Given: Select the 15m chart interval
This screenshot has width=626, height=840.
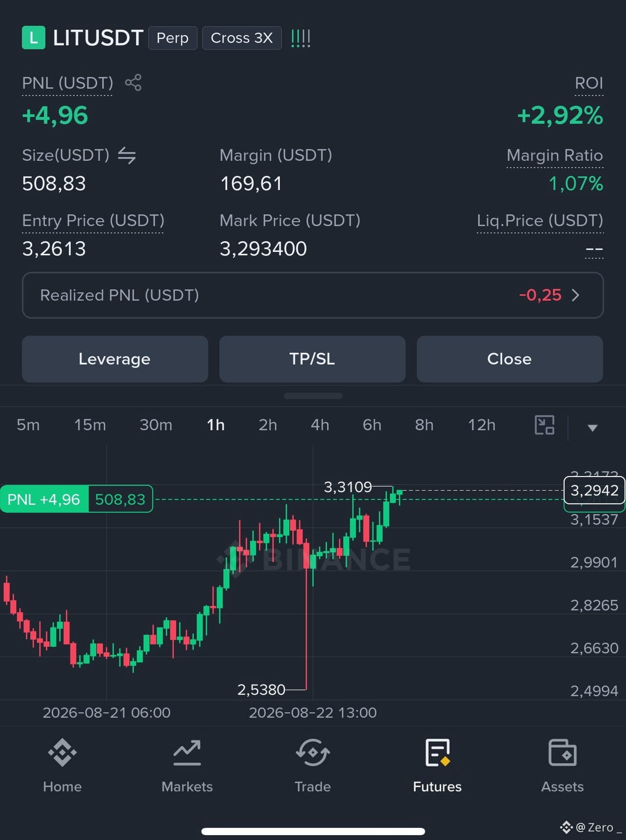Looking at the screenshot, I should coord(90,425).
